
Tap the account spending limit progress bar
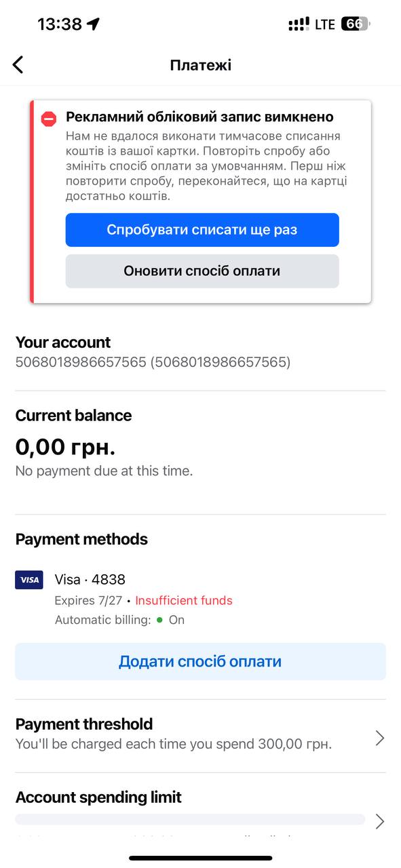pyautogui.click(x=190, y=819)
